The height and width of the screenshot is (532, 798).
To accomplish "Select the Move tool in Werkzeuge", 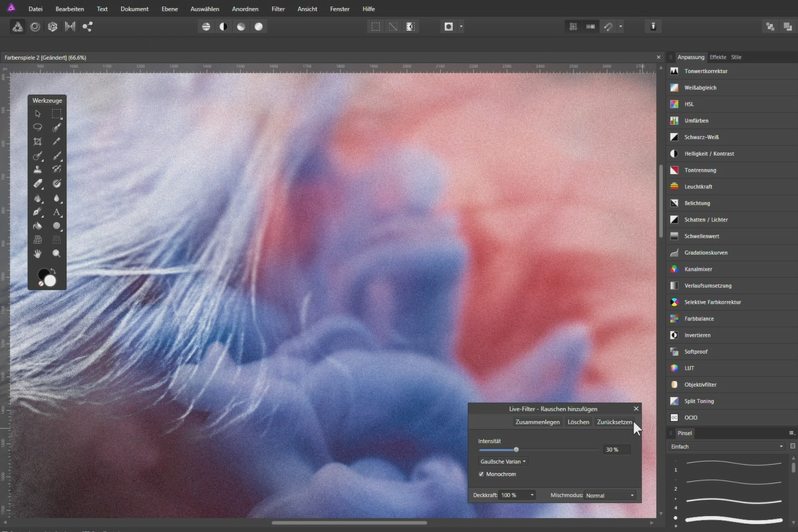I will tap(38, 114).
